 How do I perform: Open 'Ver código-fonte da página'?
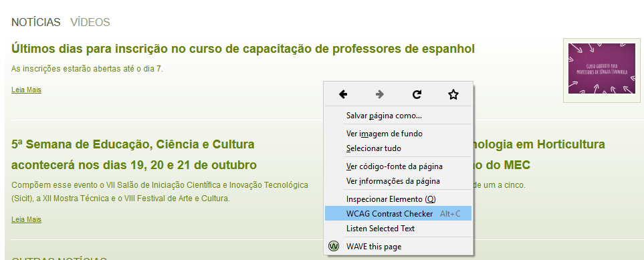click(x=398, y=166)
